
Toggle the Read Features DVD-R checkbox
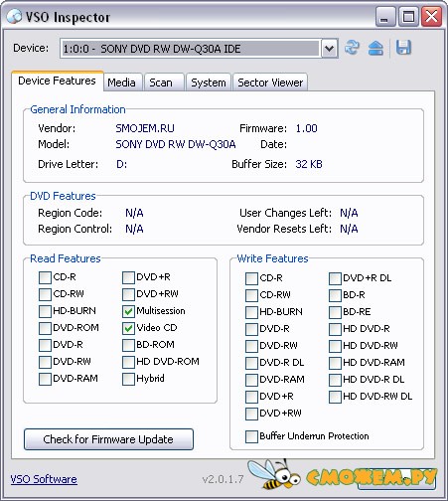click(x=45, y=345)
